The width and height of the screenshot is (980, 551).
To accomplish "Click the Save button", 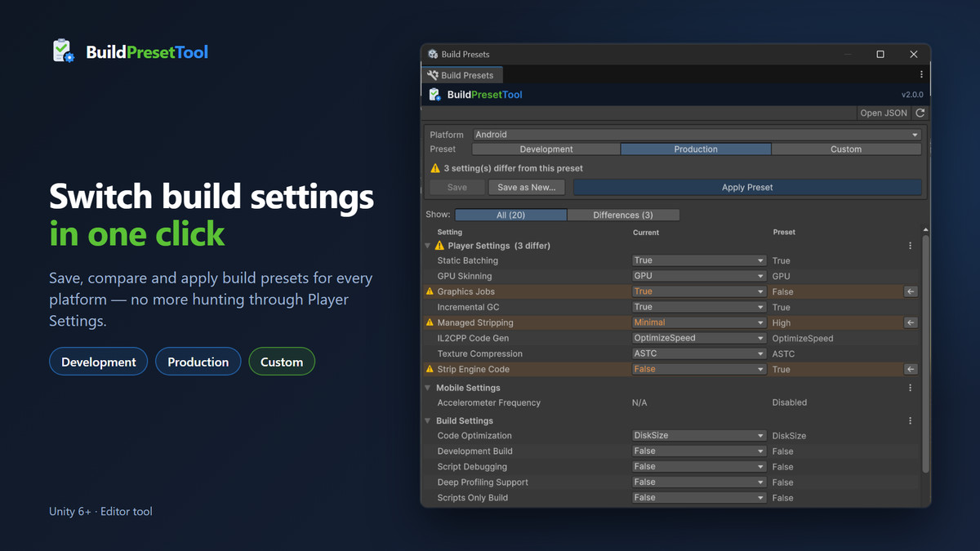I will 457,187.
